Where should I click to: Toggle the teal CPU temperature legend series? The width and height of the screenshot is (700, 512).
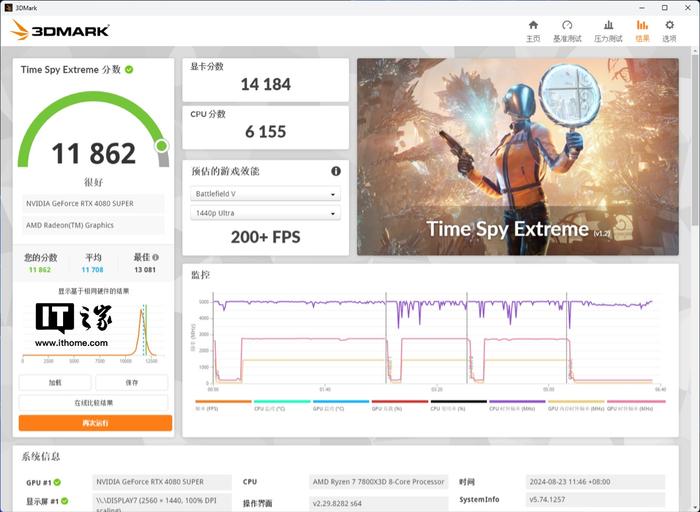pos(282,405)
